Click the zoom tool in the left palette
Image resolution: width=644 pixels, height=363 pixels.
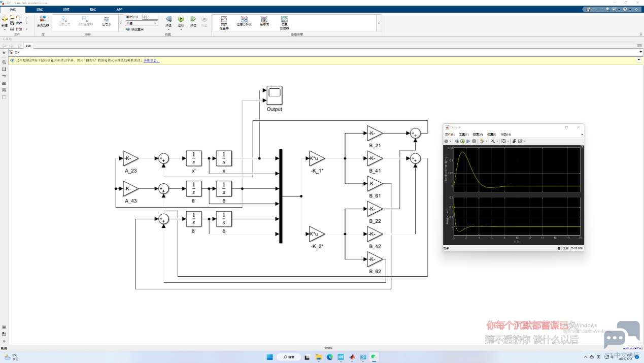[4, 62]
